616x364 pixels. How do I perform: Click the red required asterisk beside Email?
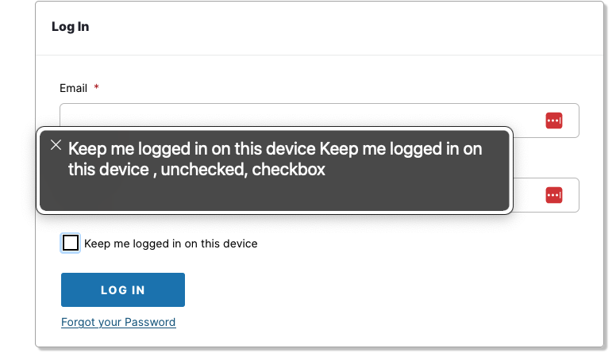tap(96, 87)
